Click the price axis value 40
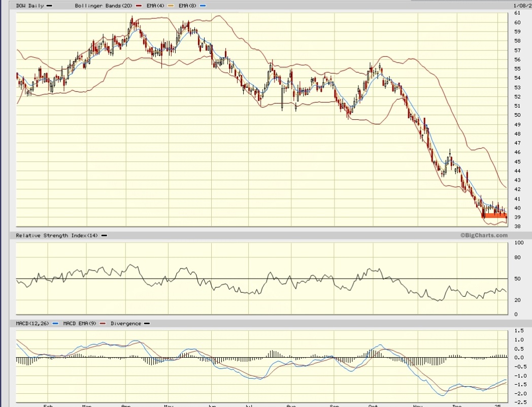The width and height of the screenshot is (532, 407). [517, 208]
